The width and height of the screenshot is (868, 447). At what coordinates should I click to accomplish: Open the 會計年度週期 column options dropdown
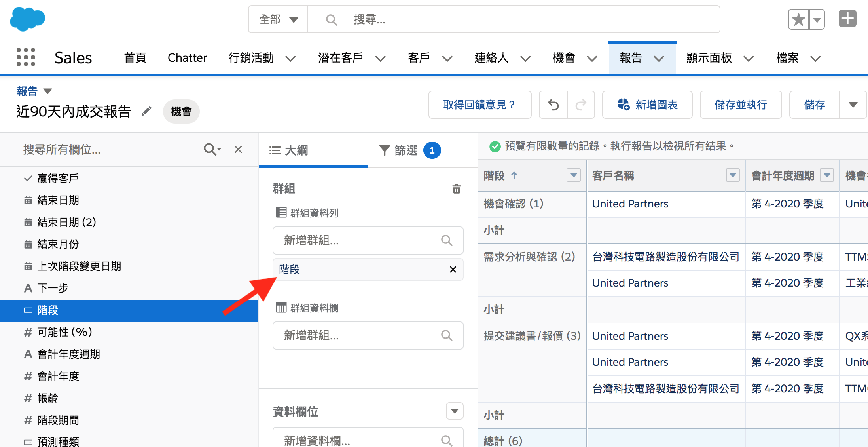click(827, 175)
